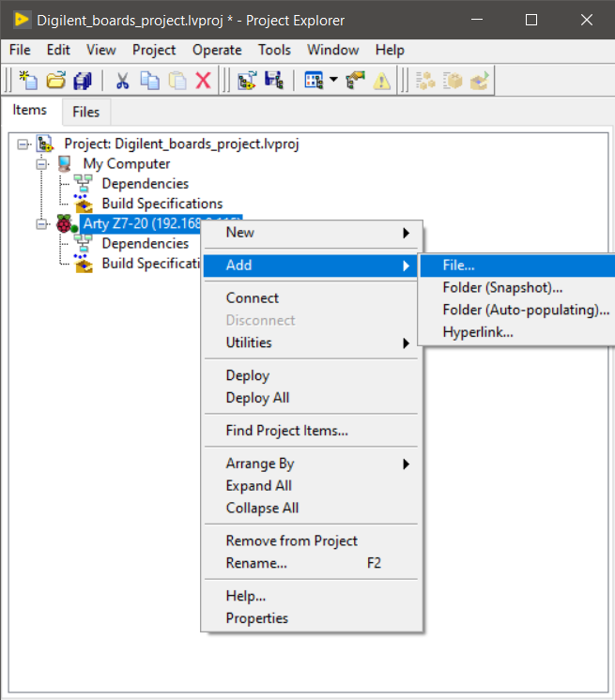Click the yellow warning triangle icon
This screenshot has height=700, width=615.
(x=382, y=82)
